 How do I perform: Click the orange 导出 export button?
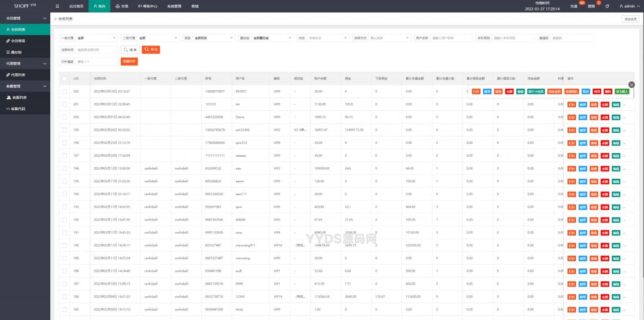coord(151,50)
